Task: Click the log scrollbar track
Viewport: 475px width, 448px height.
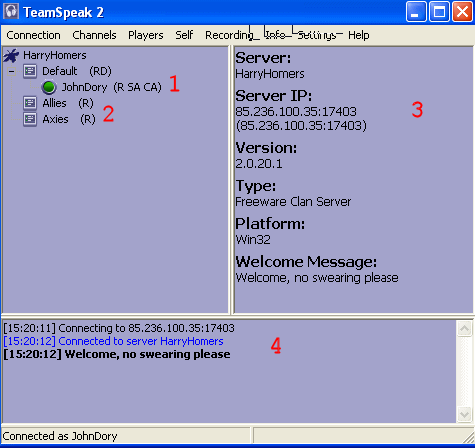Action: point(464,372)
